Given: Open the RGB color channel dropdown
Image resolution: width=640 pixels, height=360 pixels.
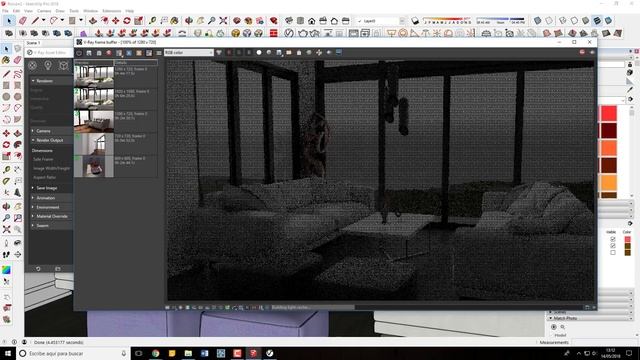Looking at the screenshot, I should point(189,52).
